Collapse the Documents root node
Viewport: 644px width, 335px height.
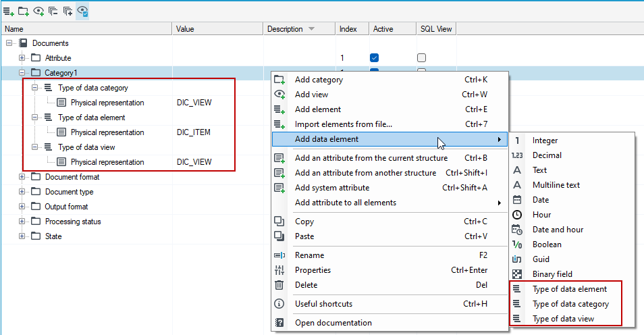pos(9,43)
